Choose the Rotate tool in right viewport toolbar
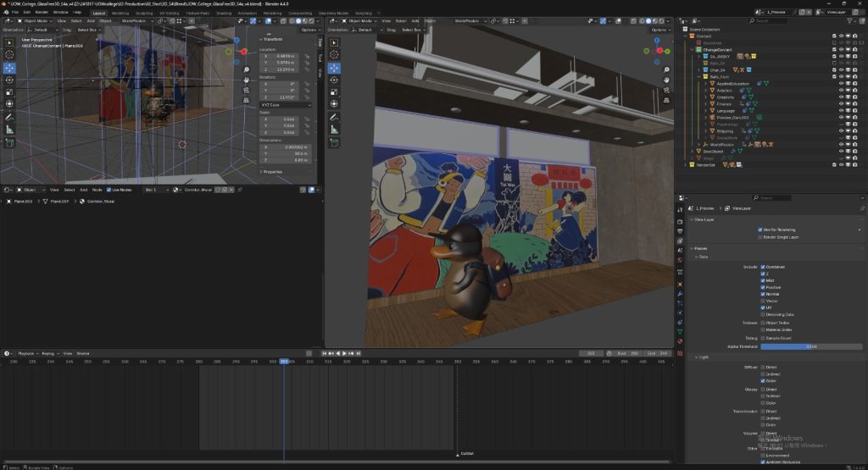868x470 pixels. 334,80
